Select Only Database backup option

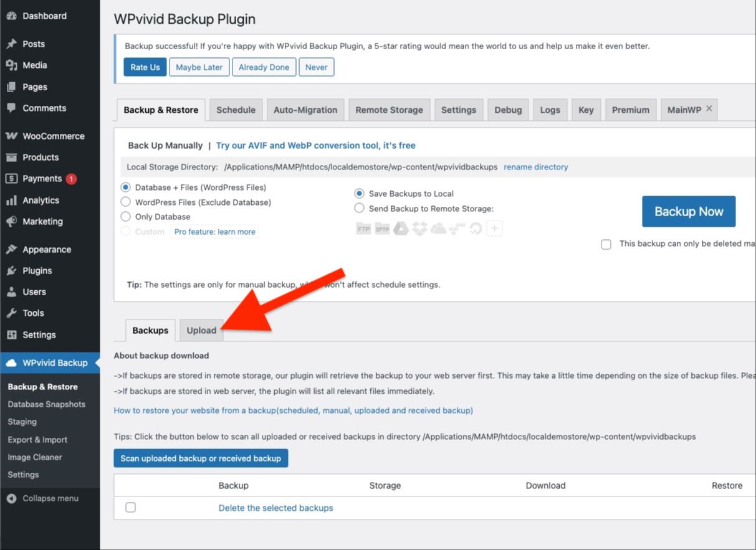126,217
